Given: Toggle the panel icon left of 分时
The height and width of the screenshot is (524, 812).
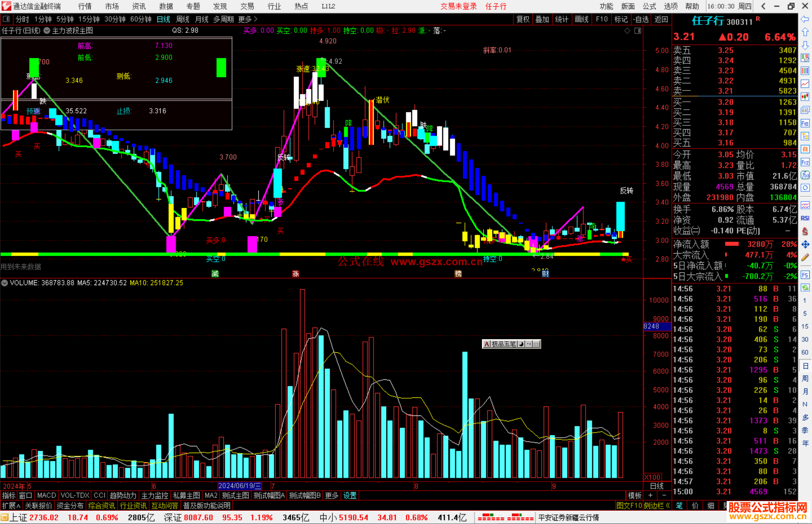Looking at the screenshot, I should click(6, 19).
